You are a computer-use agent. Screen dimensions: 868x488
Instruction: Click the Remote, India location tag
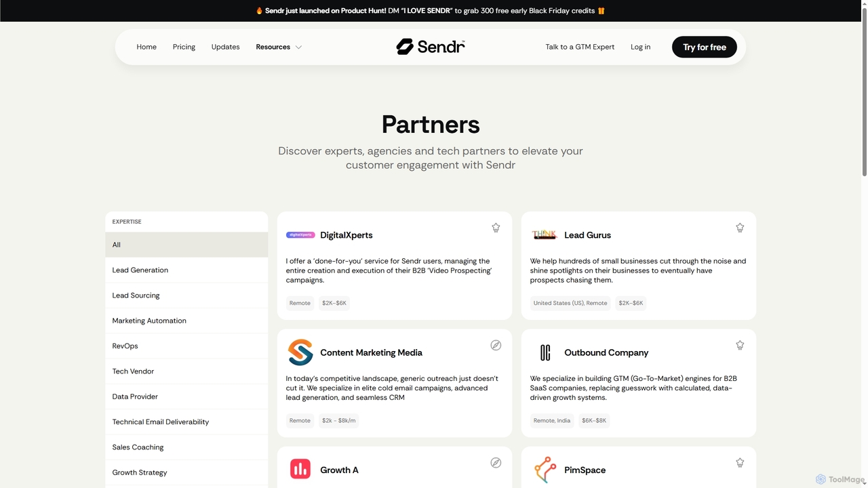tap(552, 420)
